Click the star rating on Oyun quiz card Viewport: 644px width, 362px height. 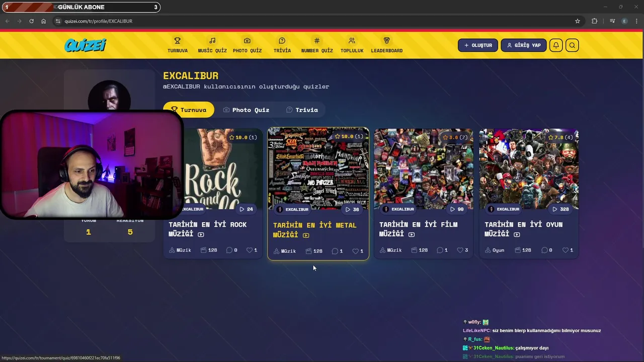pyautogui.click(x=560, y=137)
